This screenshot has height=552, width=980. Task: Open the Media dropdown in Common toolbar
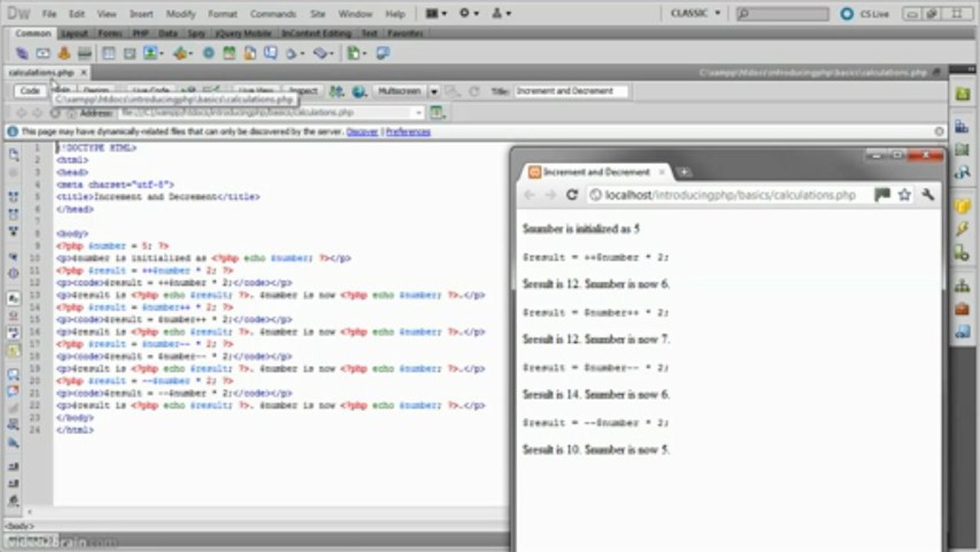click(x=183, y=53)
